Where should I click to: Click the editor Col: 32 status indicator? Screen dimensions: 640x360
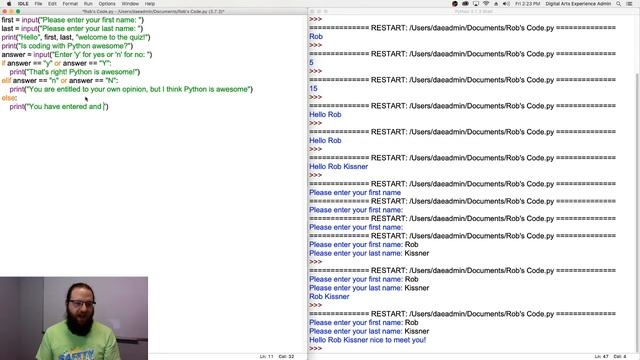286,357
